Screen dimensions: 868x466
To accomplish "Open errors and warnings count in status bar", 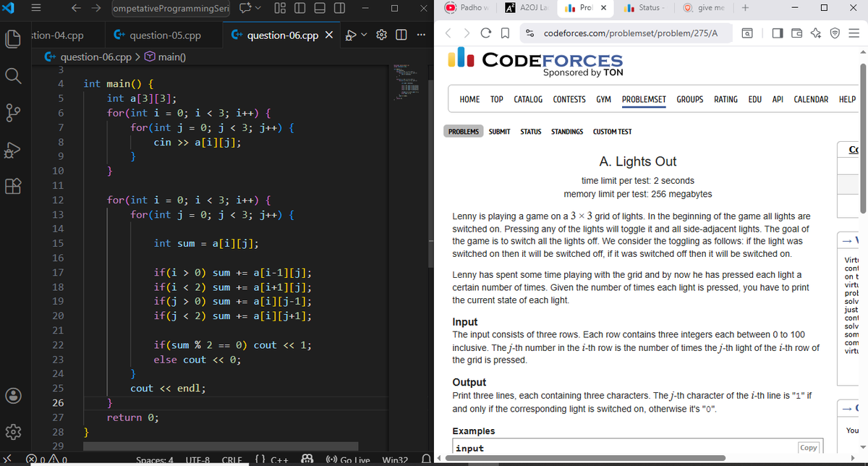I will tap(47, 459).
